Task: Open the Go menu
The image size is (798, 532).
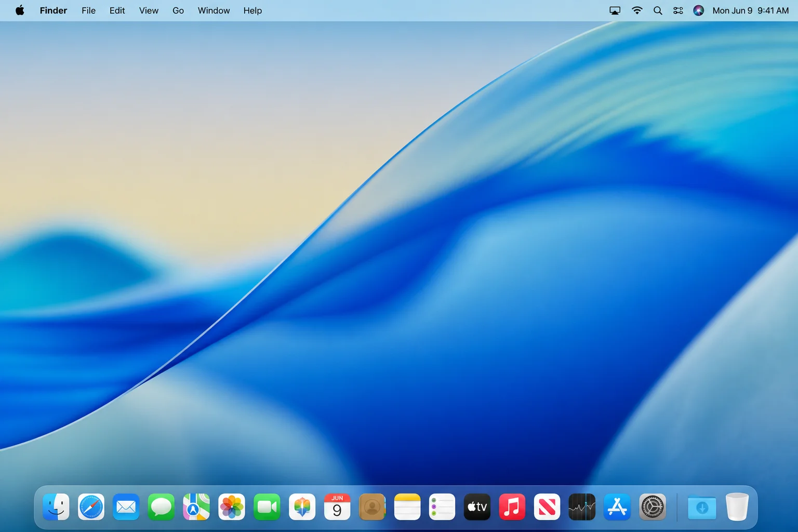Action: point(178,10)
